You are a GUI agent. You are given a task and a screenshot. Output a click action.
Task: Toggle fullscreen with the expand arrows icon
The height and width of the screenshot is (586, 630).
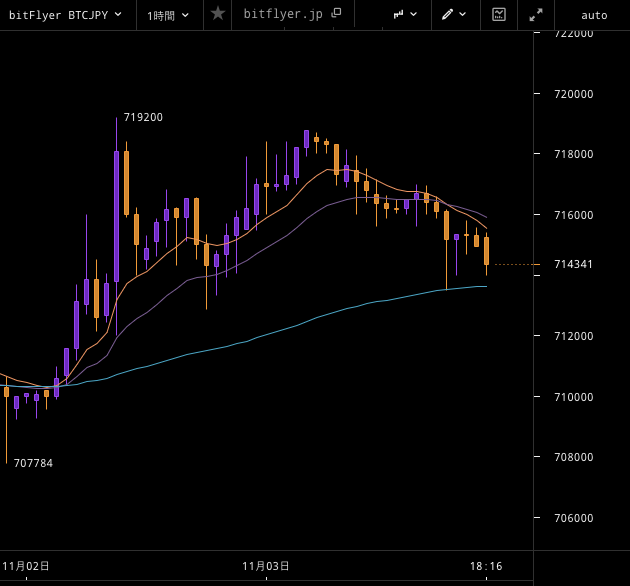click(536, 15)
